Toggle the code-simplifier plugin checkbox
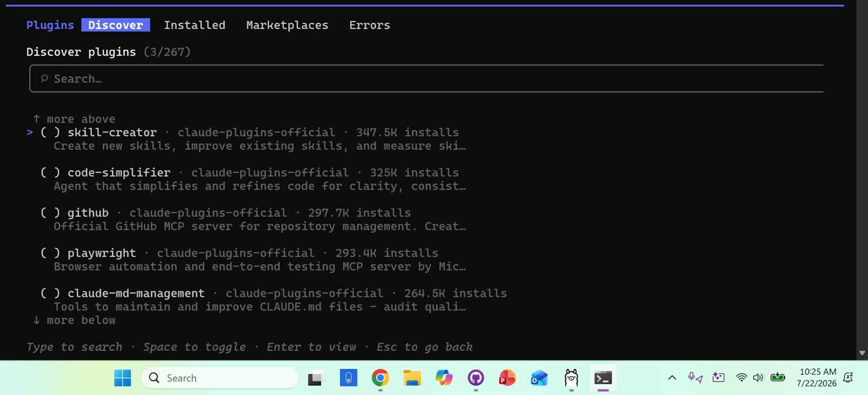The image size is (868, 395). click(50, 173)
